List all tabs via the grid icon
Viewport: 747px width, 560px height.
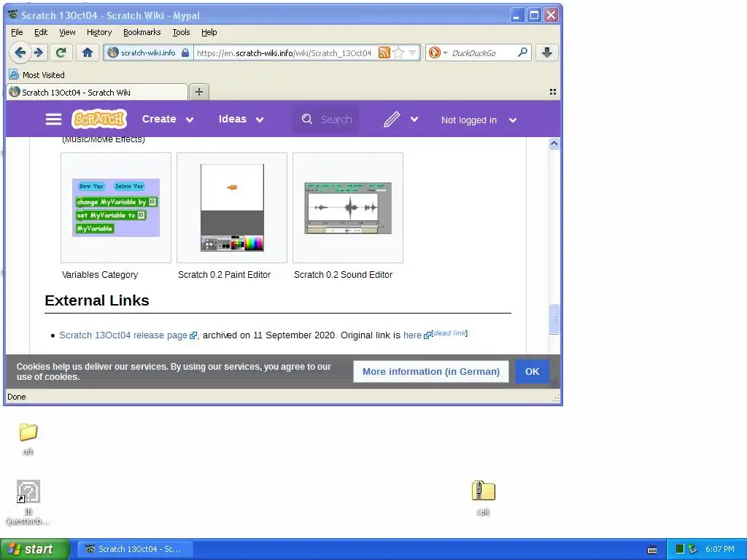553,92
